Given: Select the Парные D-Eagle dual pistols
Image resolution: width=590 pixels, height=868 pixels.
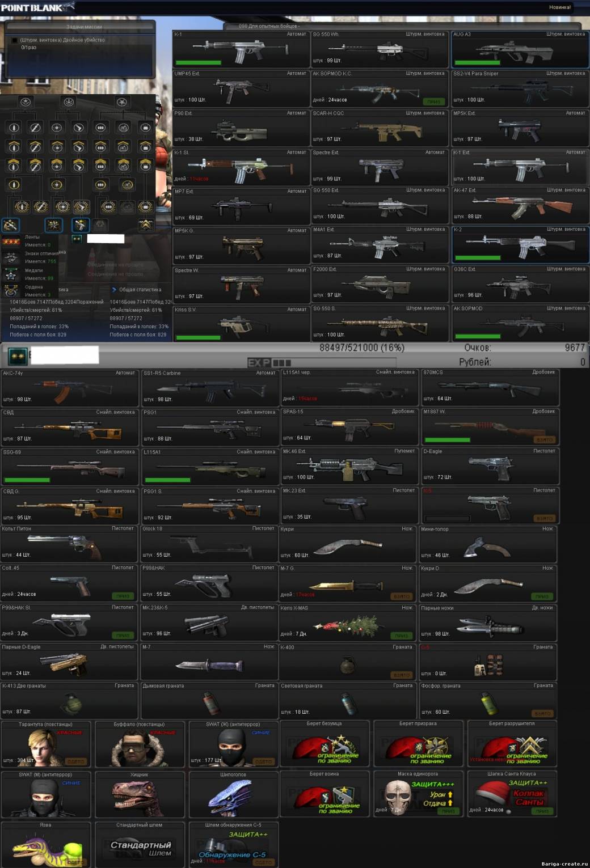Looking at the screenshot, I should tap(69, 662).
